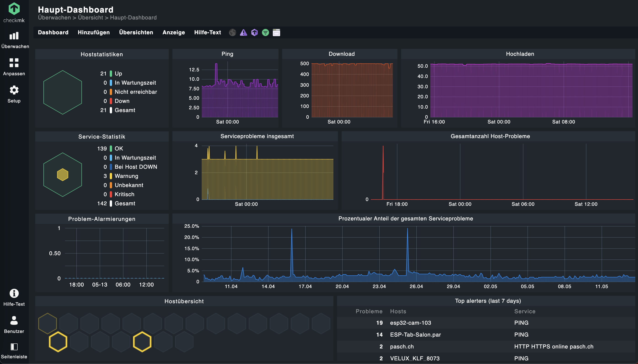Click the Warnung row showing 3

click(x=121, y=176)
